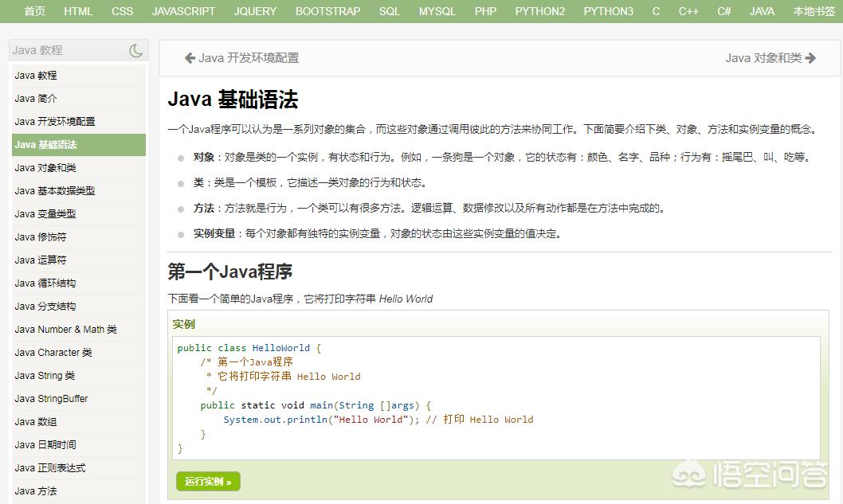Viewport: 843px width, 504px height.
Task: Click the 实例 example label
Action: [x=183, y=325]
